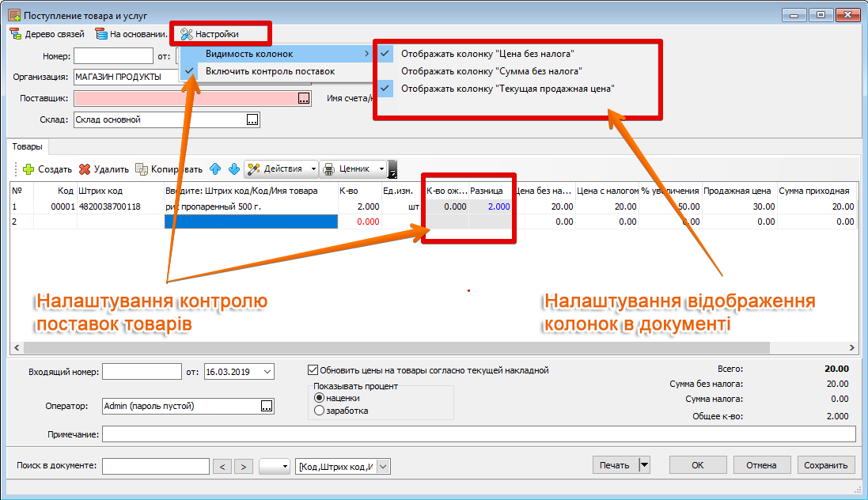This screenshot has width=868, height=500.
Task: Click the Копировать row icon
Action: pyautogui.click(x=142, y=169)
